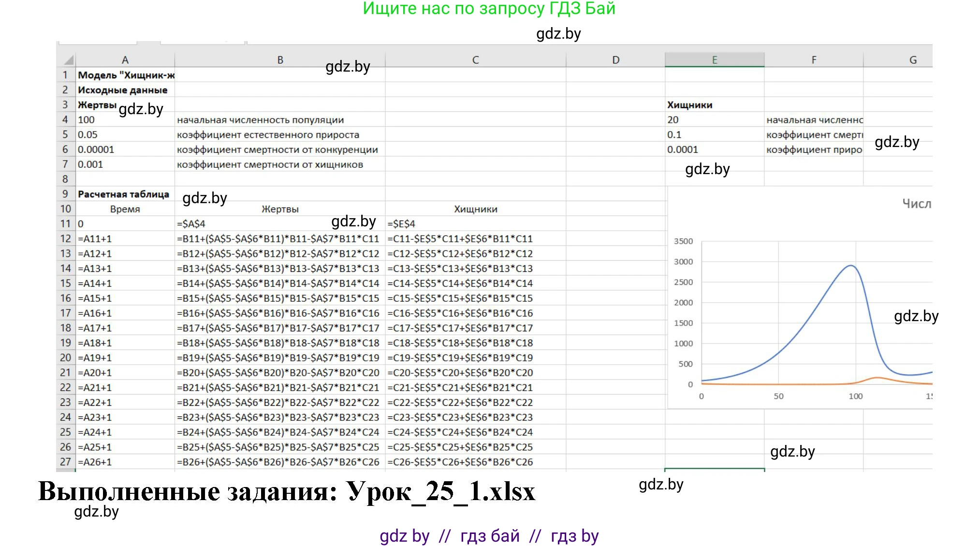
Task: Select column E header
Action: coord(714,60)
